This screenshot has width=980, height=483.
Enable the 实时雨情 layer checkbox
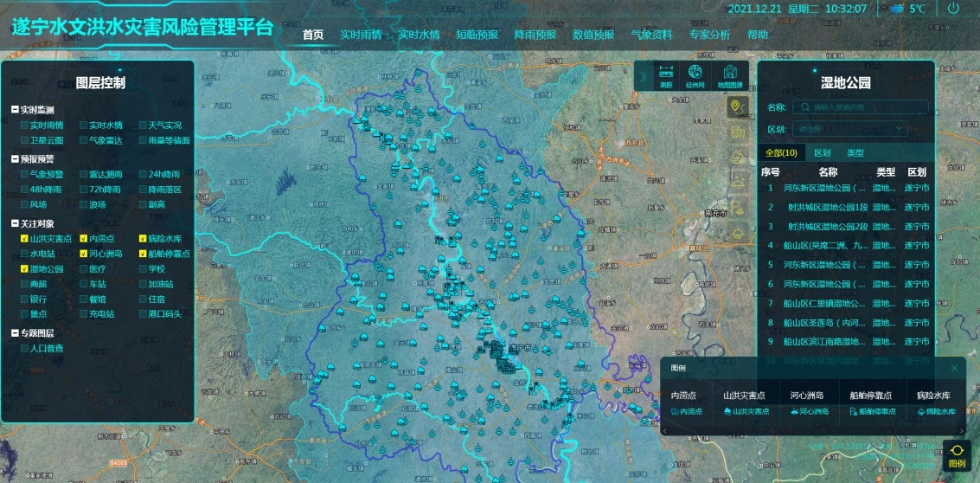pos(25,126)
